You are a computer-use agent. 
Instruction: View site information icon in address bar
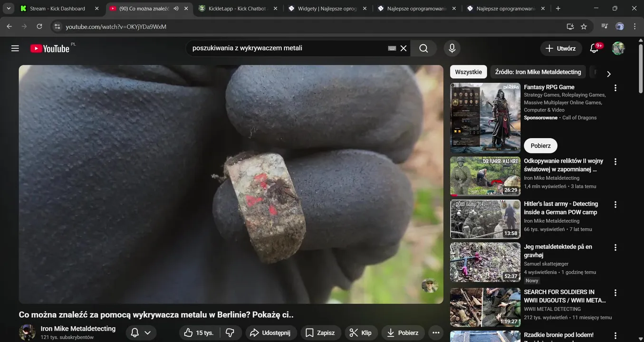coord(57,27)
